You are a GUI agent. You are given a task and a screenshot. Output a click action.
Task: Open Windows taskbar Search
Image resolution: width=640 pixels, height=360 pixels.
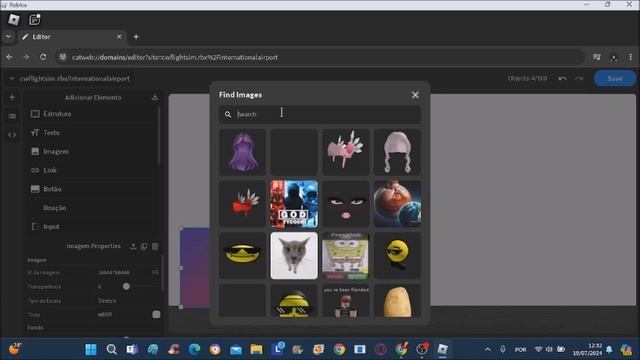tap(111, 349)
